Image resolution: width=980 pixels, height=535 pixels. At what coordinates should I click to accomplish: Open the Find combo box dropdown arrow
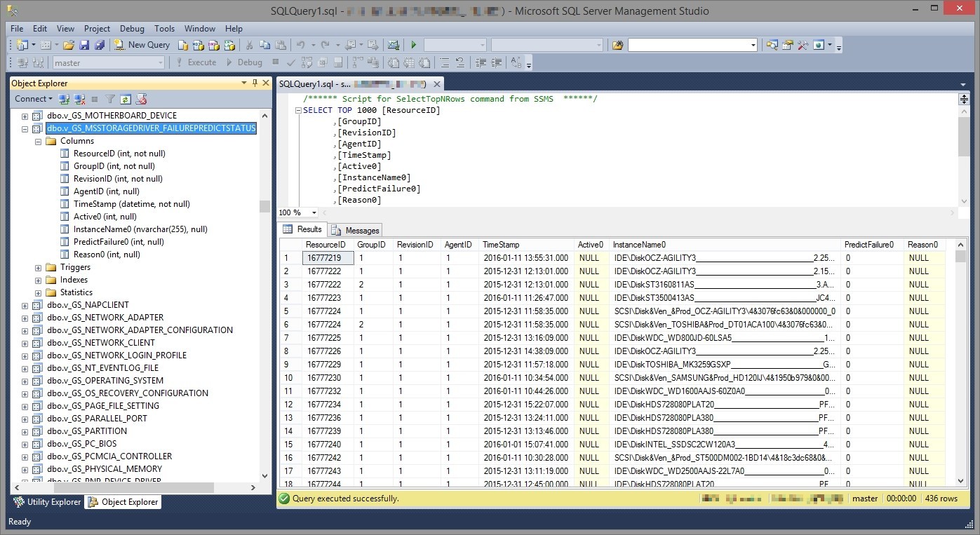point(753,45)
